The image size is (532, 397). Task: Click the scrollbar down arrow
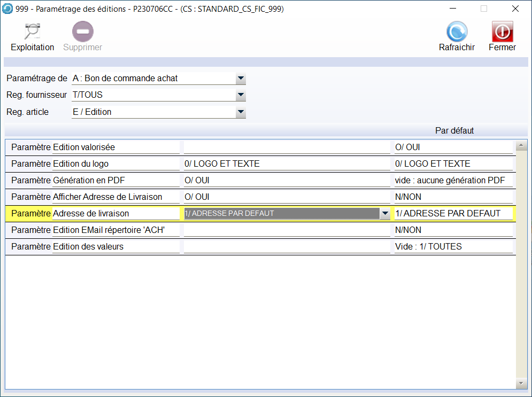(520, 384)
